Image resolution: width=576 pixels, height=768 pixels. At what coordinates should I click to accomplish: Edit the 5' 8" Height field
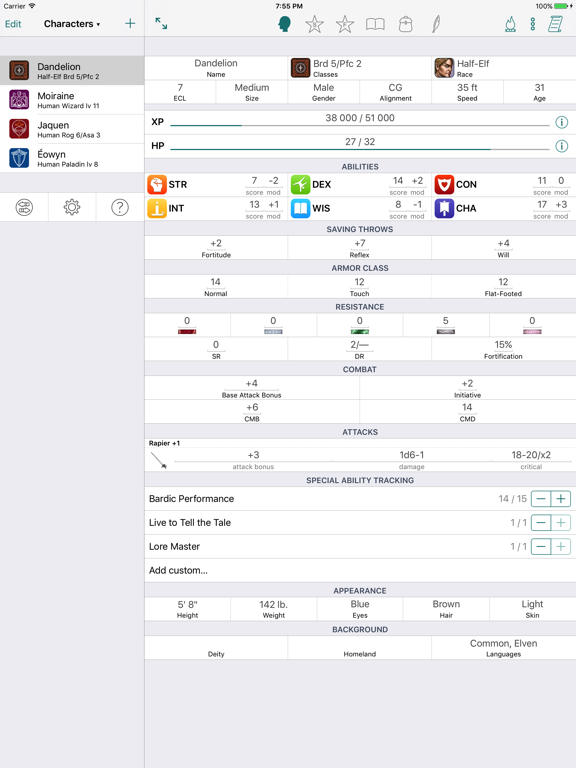click(x=188, y=609)
